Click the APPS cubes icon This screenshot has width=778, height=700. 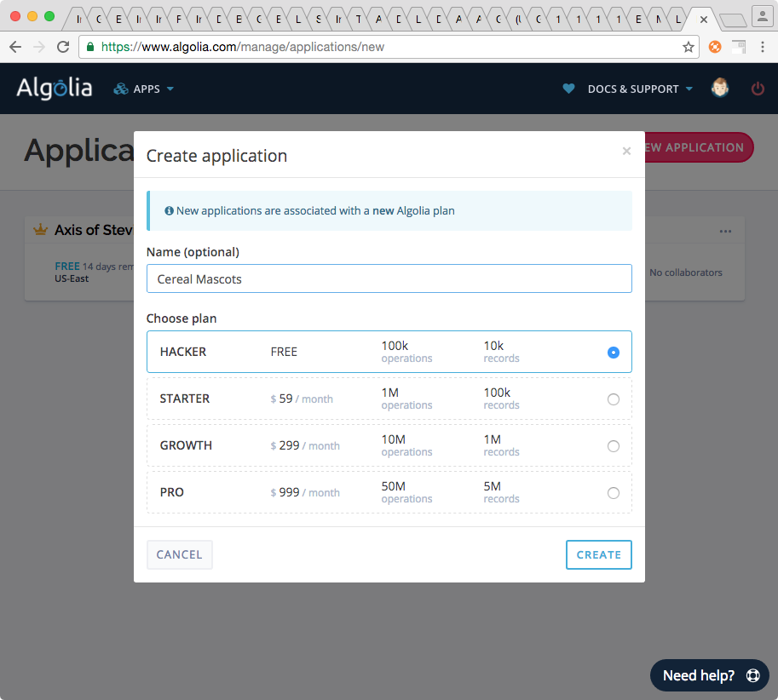(120, 89)
